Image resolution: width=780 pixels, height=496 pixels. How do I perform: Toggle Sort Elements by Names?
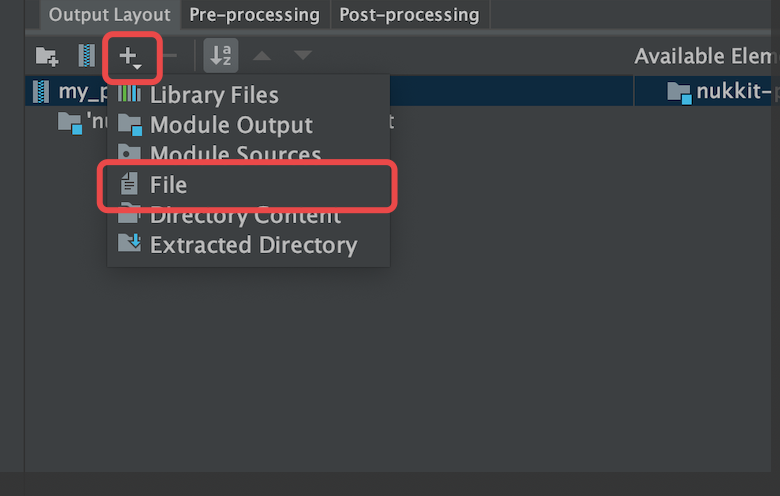click(x=221, y=57)
